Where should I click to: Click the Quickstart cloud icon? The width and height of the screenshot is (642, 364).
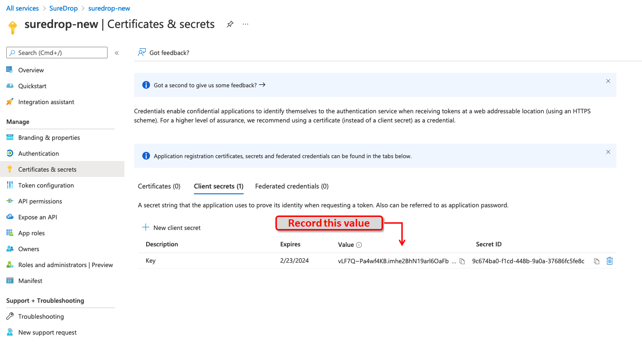tap(10, 86)
